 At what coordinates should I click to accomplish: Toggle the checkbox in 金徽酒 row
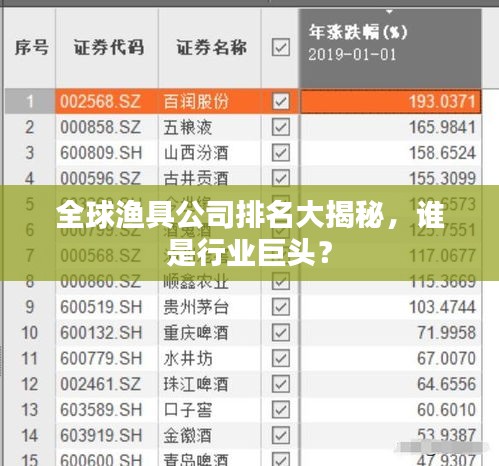coord(280,435)
